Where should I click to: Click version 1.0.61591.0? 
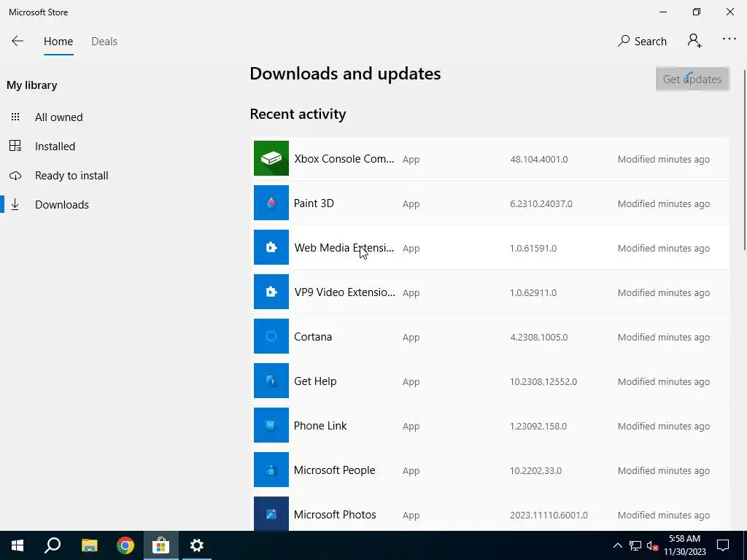click(x=533, y=248)
